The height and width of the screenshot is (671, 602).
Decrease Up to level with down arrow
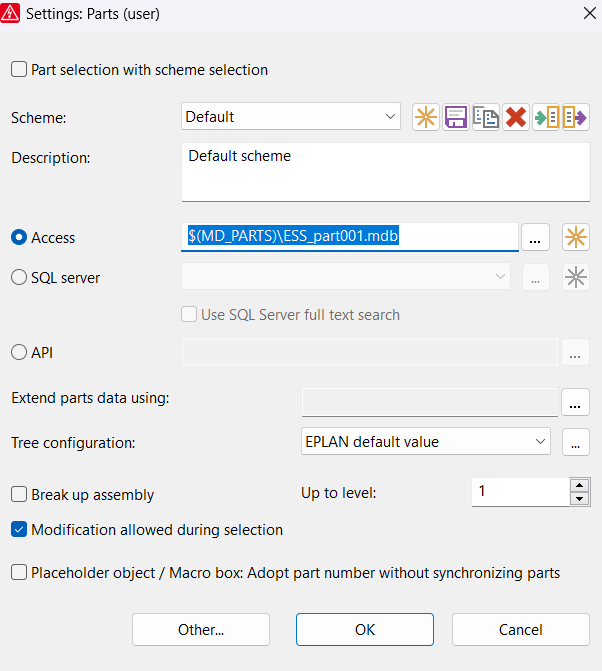580,499
